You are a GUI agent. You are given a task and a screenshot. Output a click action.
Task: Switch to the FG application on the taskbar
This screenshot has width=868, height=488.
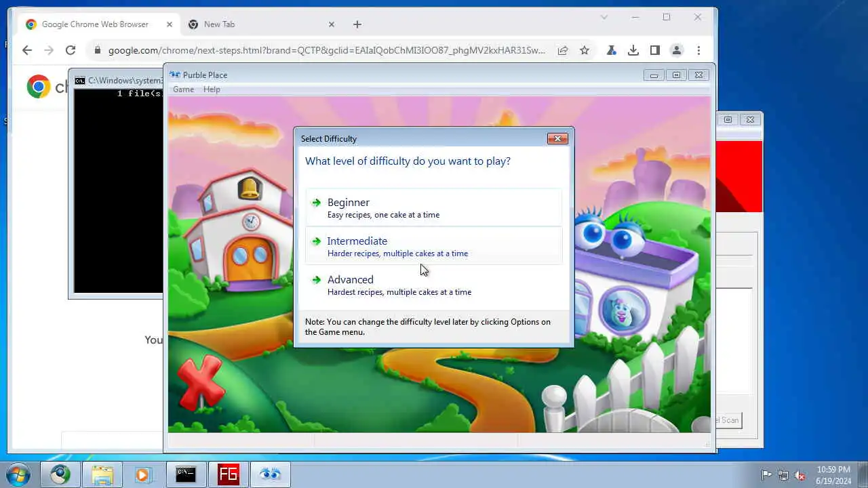point(228,474)
